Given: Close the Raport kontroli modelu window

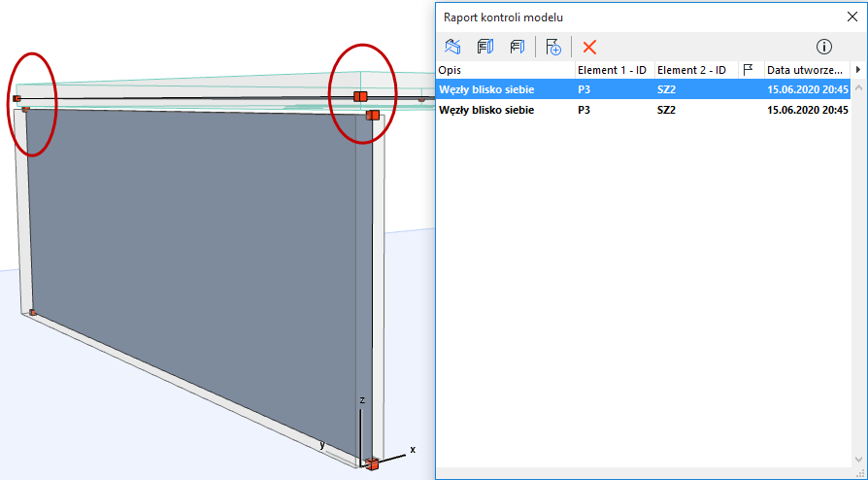Looking at the screenshot, I should point(852,17).
